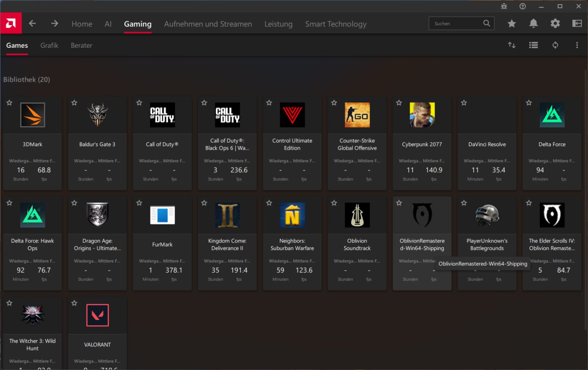The width and height of the screenshot is (588, 370).
Task: Click OblivionRemastered-Win64-Shipping card thumbnail
Action: click(x=422, y=215)
